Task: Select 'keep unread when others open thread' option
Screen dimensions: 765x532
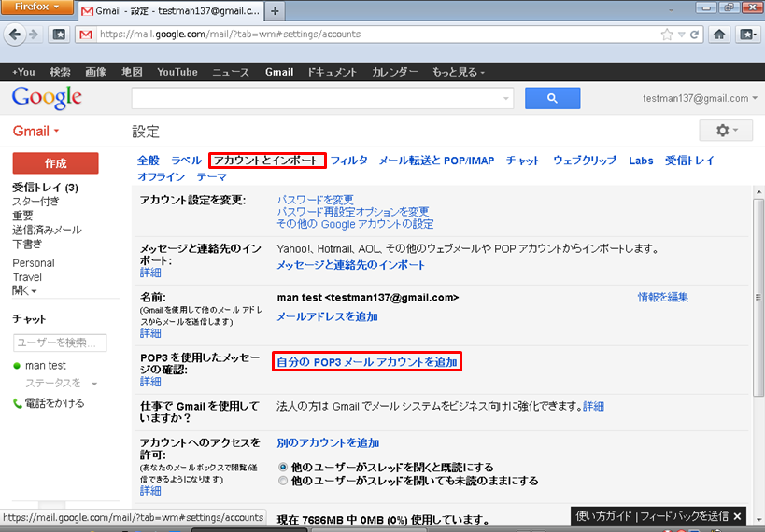Action: 283,481
